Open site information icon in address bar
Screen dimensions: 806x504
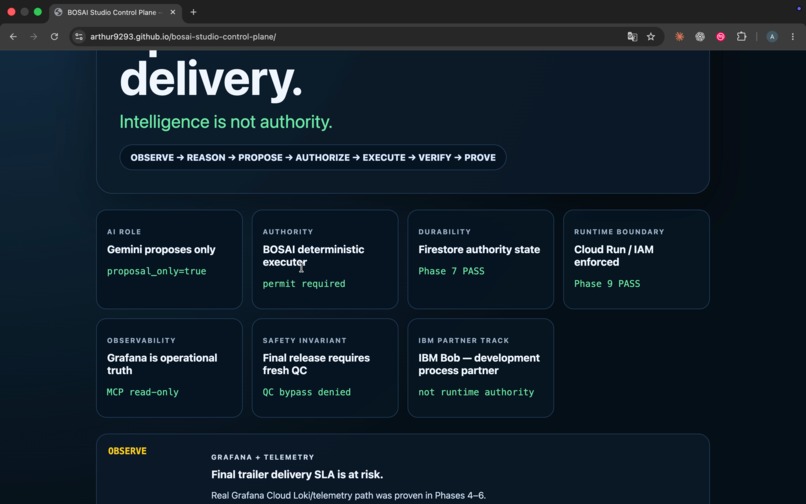[79, 37]
